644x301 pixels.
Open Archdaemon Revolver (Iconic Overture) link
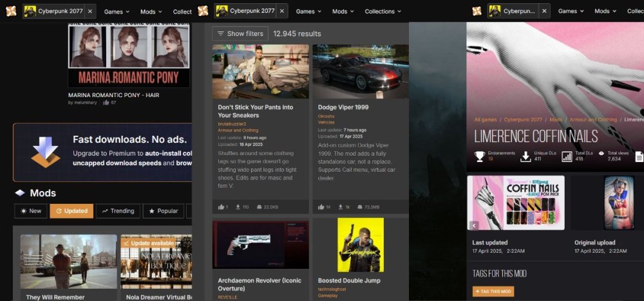pos(259,284)
